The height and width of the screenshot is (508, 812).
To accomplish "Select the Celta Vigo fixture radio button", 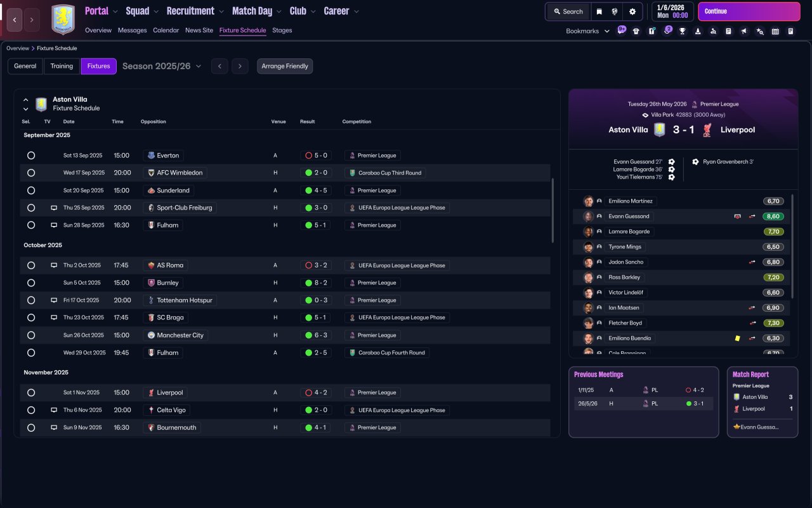I will 31,410.
